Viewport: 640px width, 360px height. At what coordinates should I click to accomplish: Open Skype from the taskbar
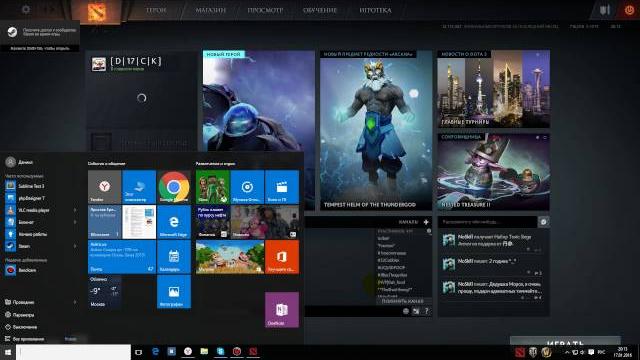(220, 351)
